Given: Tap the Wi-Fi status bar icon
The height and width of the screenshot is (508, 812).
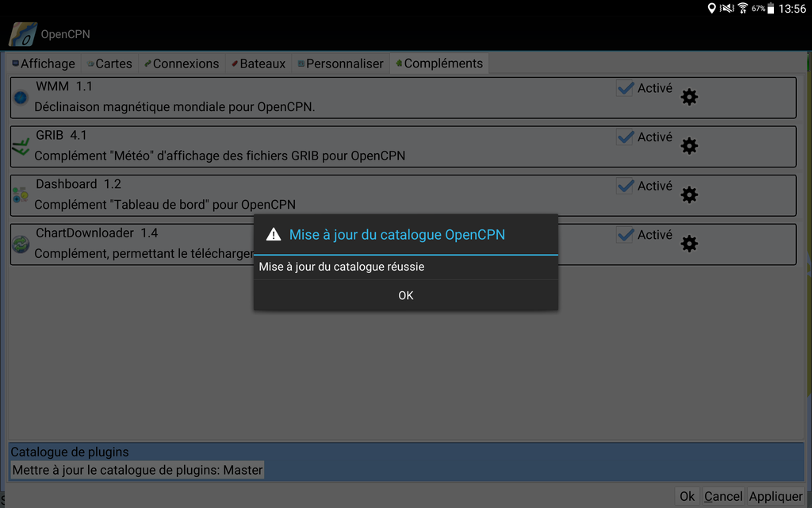Looking at the screenshot, I should pos(742,8).
